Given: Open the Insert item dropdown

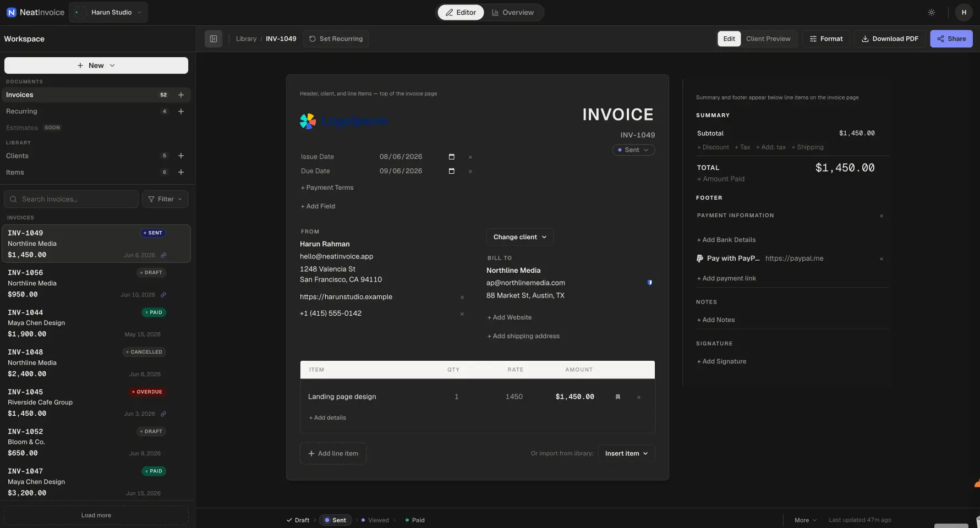Looking at the screenshot, I should coord(627,453).
